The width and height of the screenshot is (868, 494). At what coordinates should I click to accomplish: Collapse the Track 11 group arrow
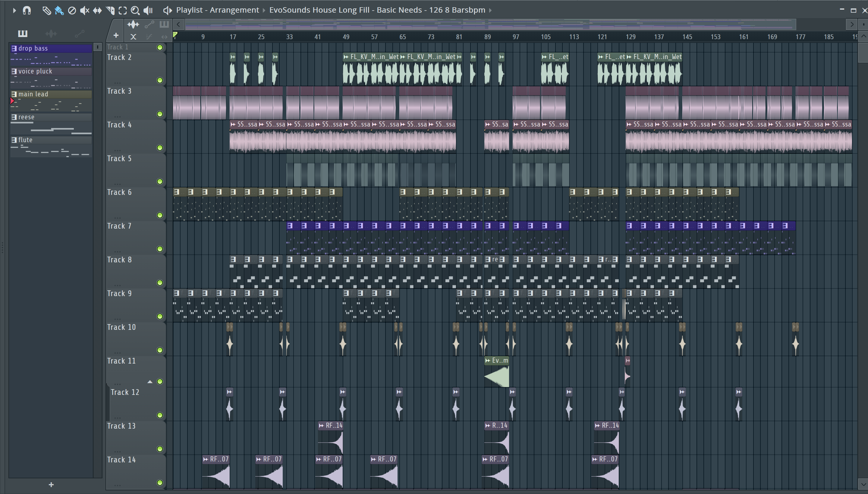tap(150, 382)
